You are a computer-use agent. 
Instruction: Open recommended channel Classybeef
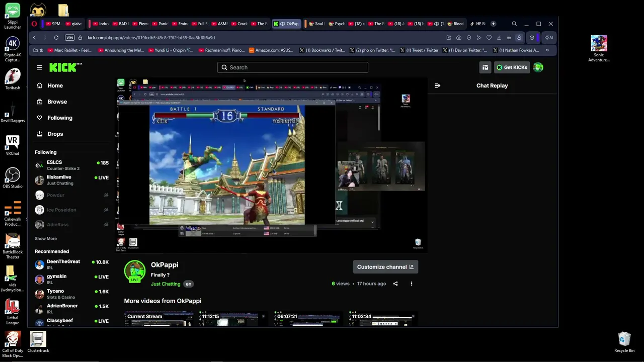pos(71,322)
